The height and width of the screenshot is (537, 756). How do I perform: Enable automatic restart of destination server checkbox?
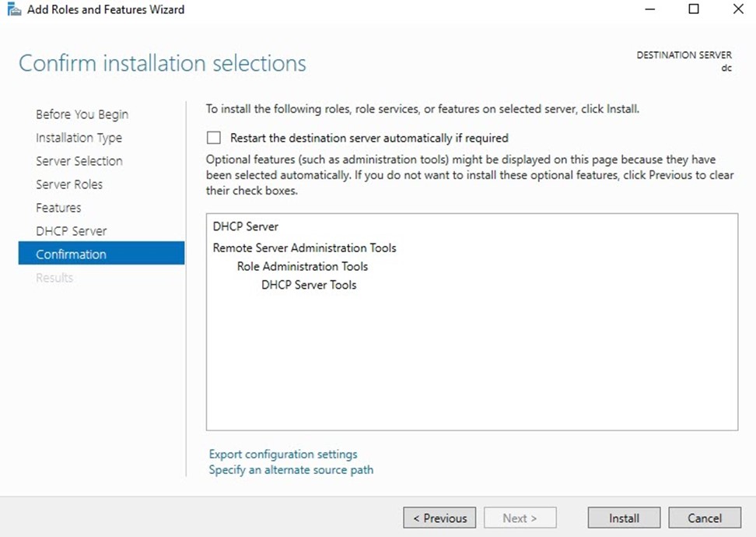tap(214, 138)
